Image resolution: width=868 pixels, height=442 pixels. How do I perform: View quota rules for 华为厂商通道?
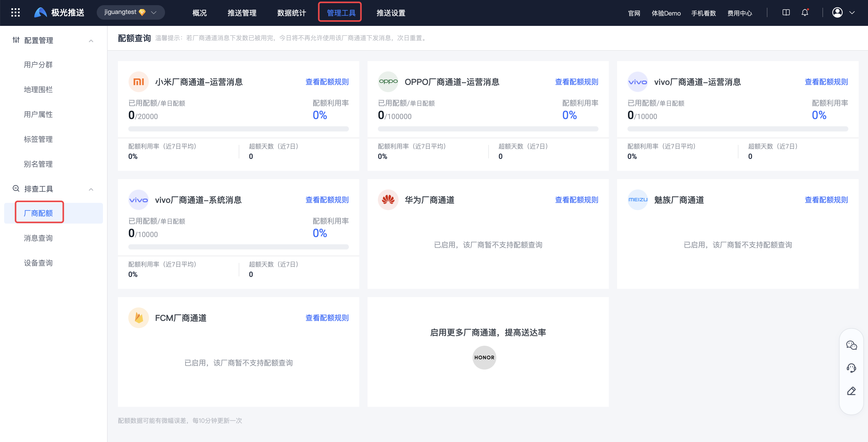[x=577, y=200]
